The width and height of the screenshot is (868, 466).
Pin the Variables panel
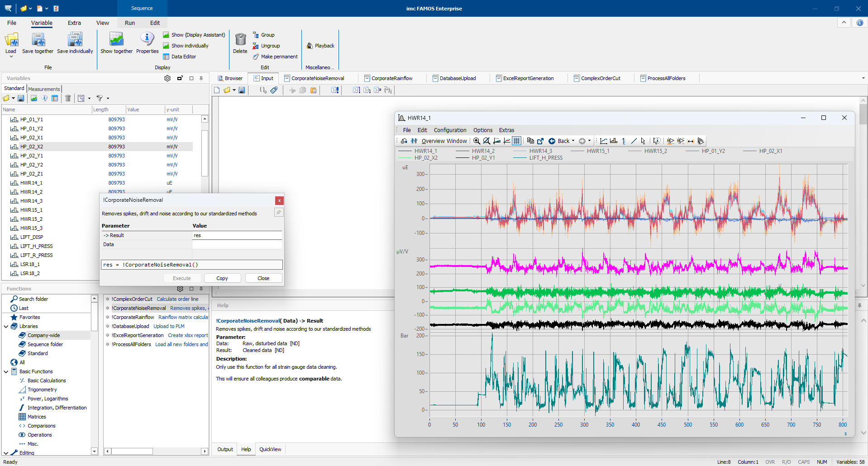point(201,78)
